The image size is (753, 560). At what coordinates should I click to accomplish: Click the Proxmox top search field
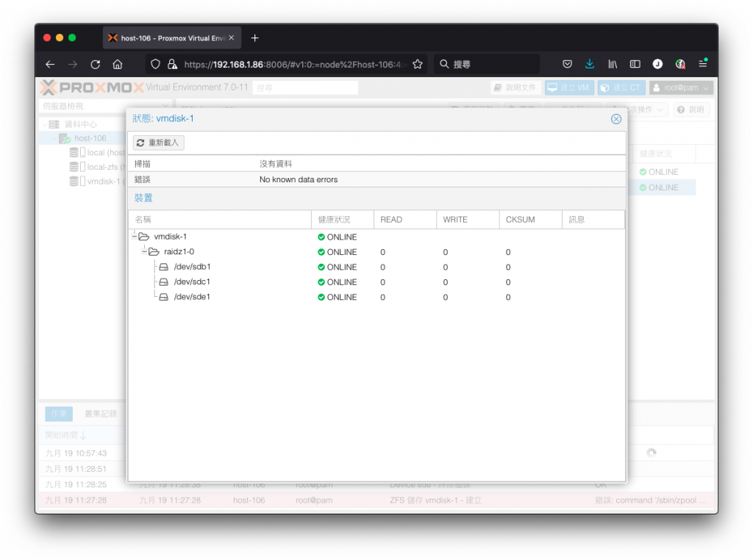coord(305,87)
